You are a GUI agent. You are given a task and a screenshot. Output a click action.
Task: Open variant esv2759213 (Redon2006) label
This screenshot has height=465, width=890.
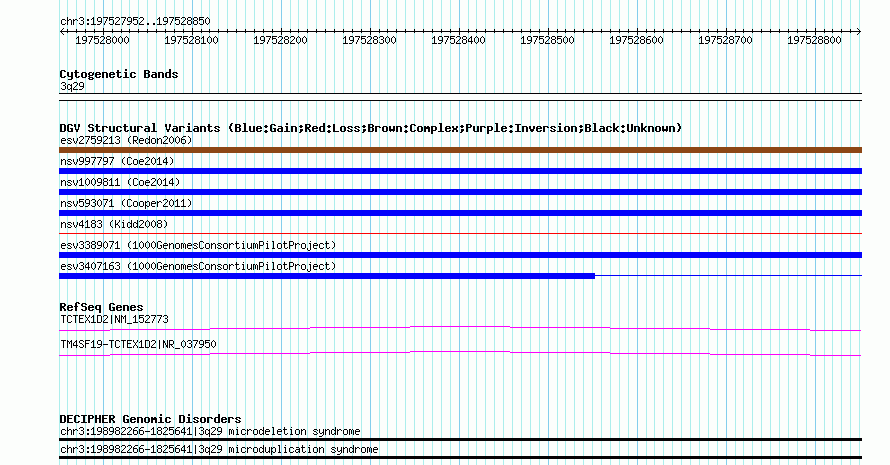tap(126, 140)
